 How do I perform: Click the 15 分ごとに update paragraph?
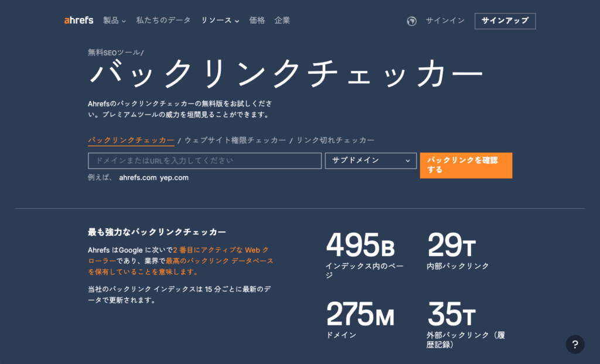179,294
